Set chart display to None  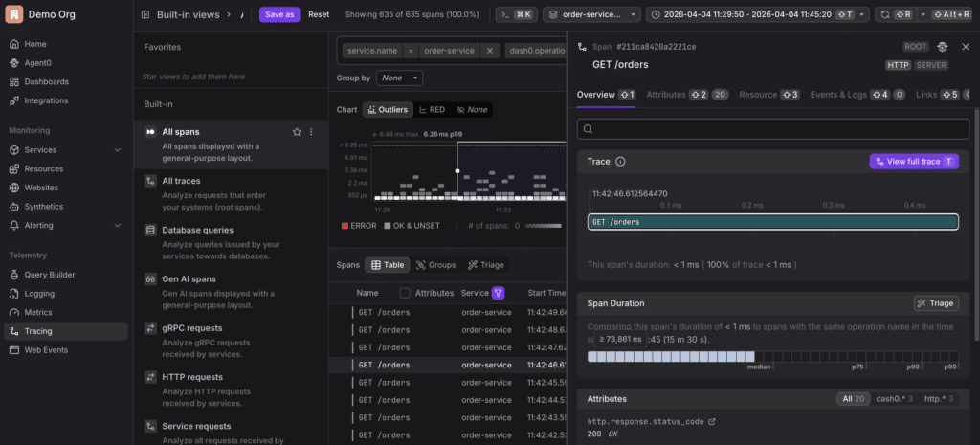pos(472,110)
